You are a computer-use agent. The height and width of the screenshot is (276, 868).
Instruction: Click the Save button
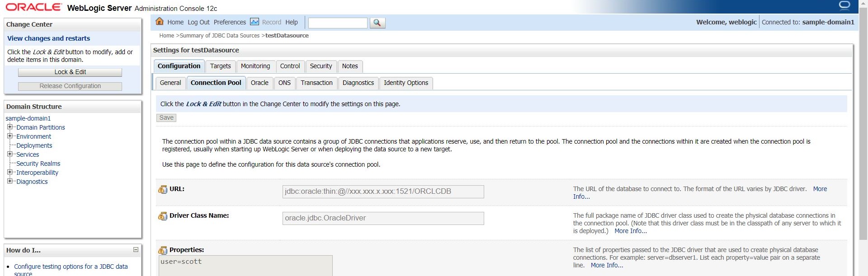click(166, 117)
